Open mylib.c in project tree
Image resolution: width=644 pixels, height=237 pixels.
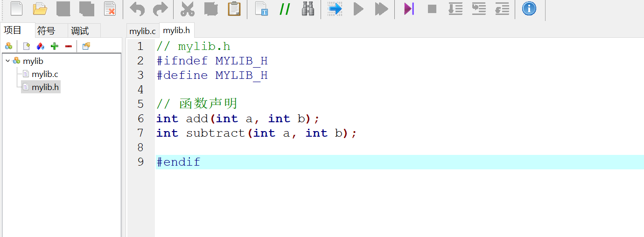(x=45, y=74)
